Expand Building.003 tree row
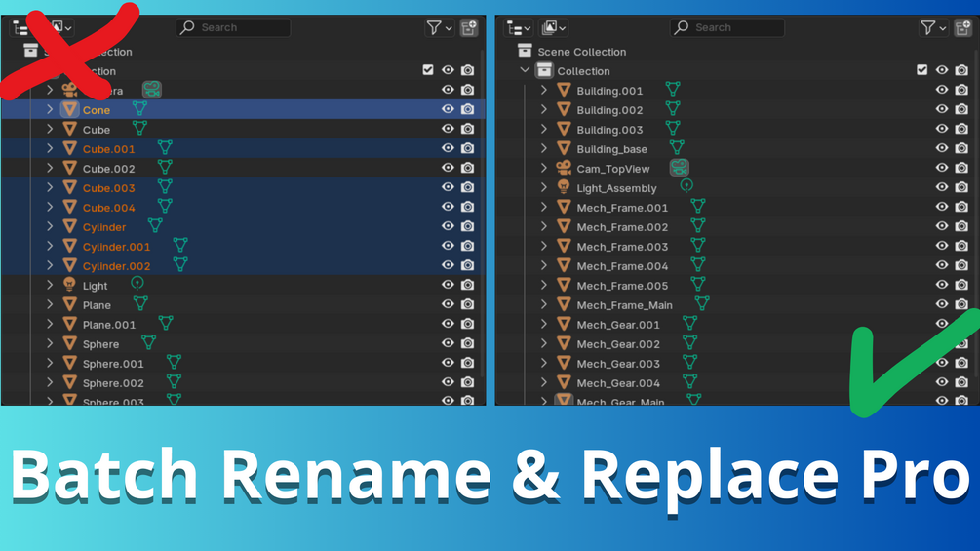The image size is (980, 551). point(544,130)
